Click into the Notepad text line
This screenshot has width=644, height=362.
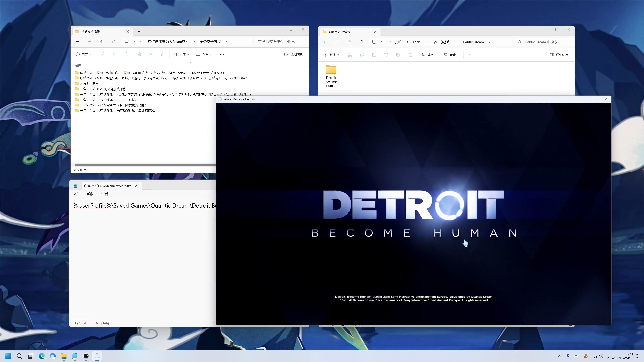pyautogui.click(x=144, y=206)
